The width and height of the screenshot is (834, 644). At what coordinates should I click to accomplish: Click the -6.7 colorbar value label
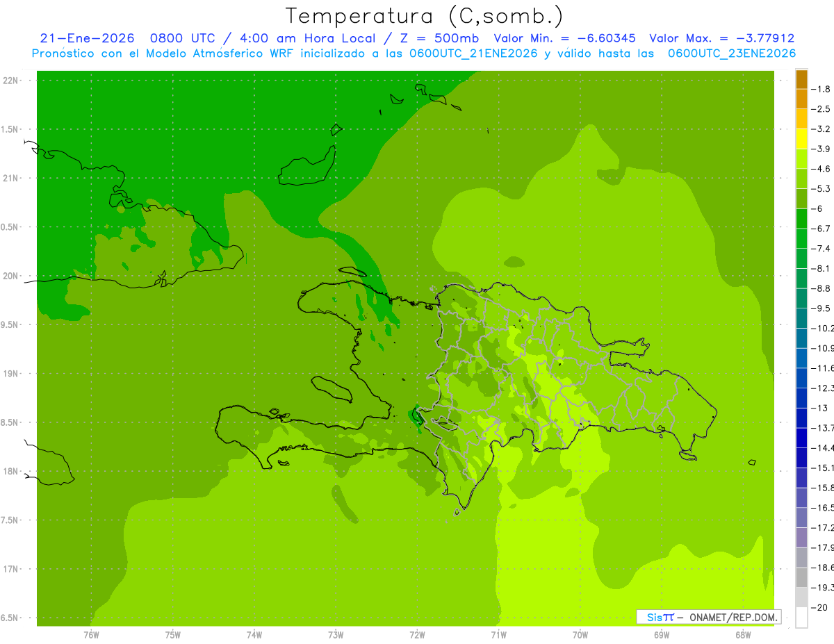(821, 229)
